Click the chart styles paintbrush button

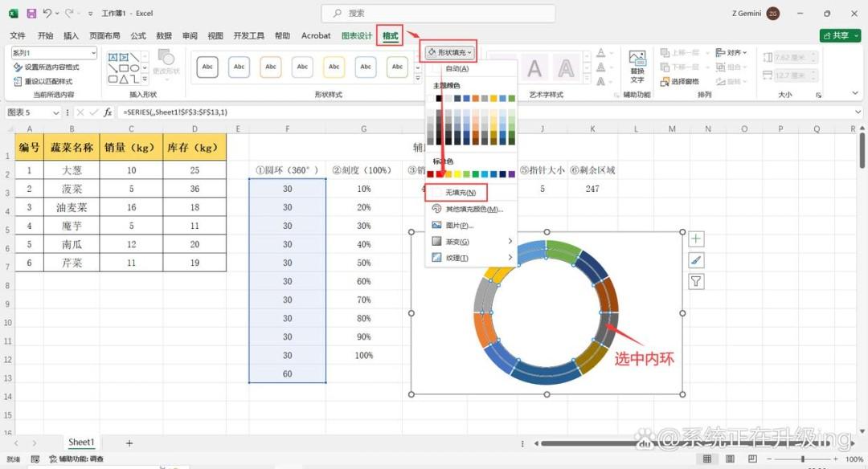[696, 260]
